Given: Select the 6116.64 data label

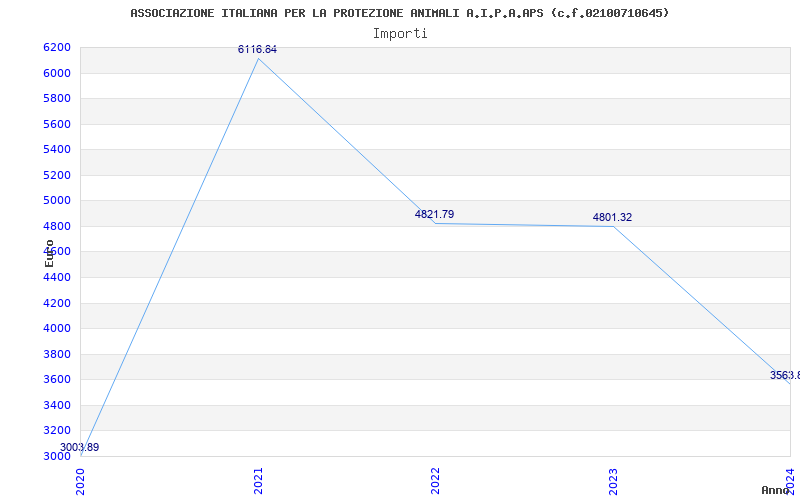Looking at the screenshot, I should 257,49.
